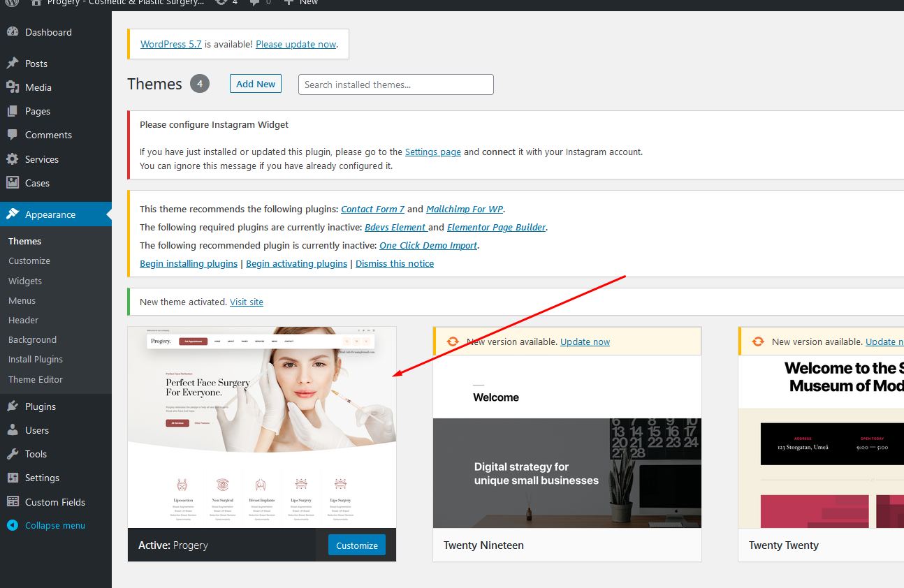904x588 pixels.
Task: Click the update icon on Twenty Twenty
Action: tap(758, 341)
